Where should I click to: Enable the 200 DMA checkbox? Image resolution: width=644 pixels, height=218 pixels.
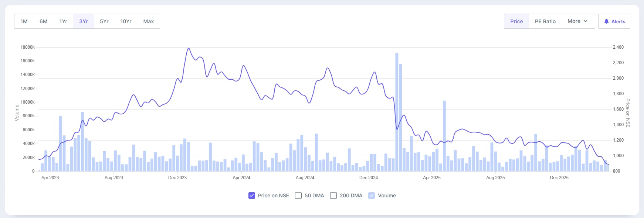[x=333, y=195]
